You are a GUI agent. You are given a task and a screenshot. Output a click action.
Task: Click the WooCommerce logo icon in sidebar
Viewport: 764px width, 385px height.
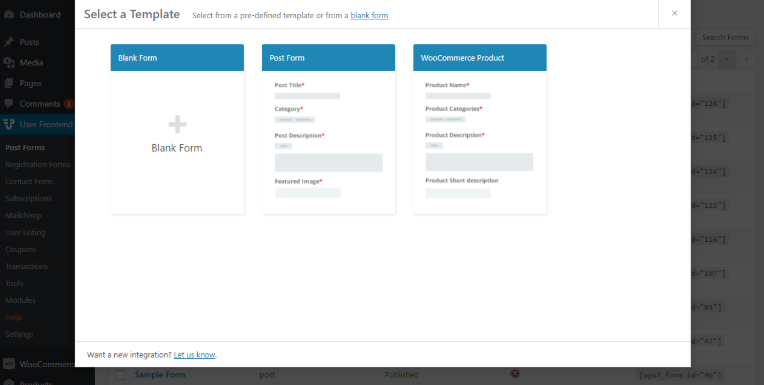(8, 364)
